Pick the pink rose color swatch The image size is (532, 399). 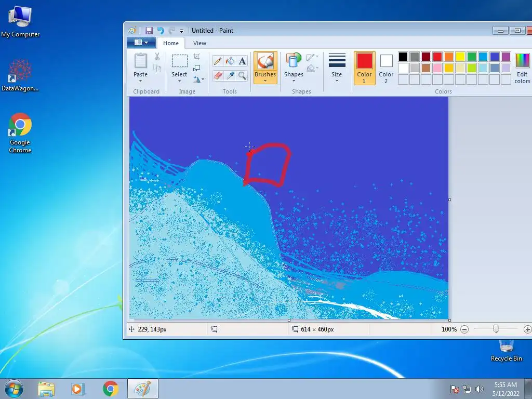click(x=437, y=68)
